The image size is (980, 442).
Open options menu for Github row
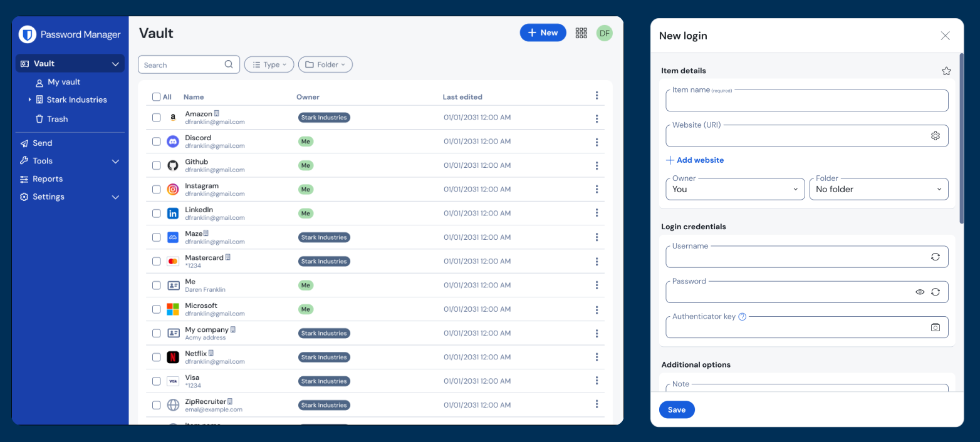(597, 166)
